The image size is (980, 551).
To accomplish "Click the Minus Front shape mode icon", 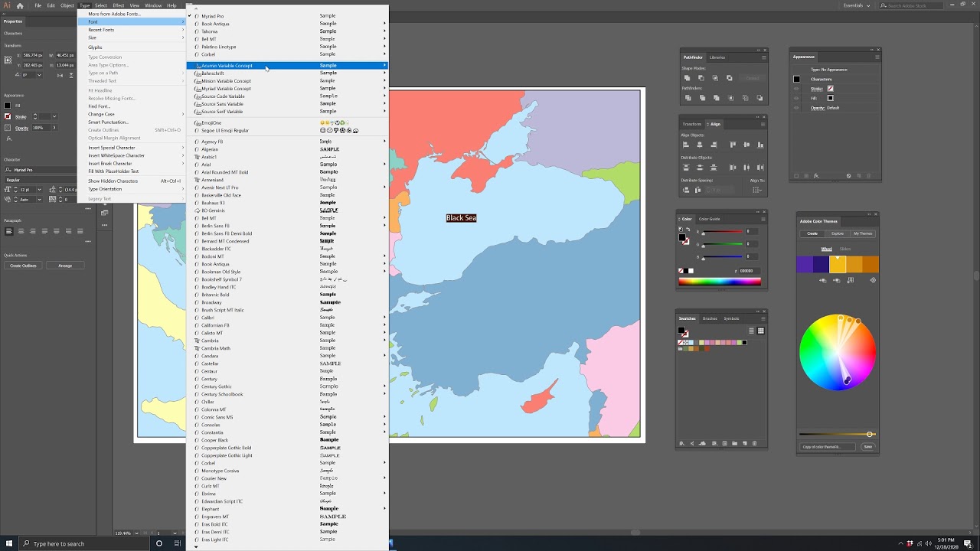I will point(701,78).
